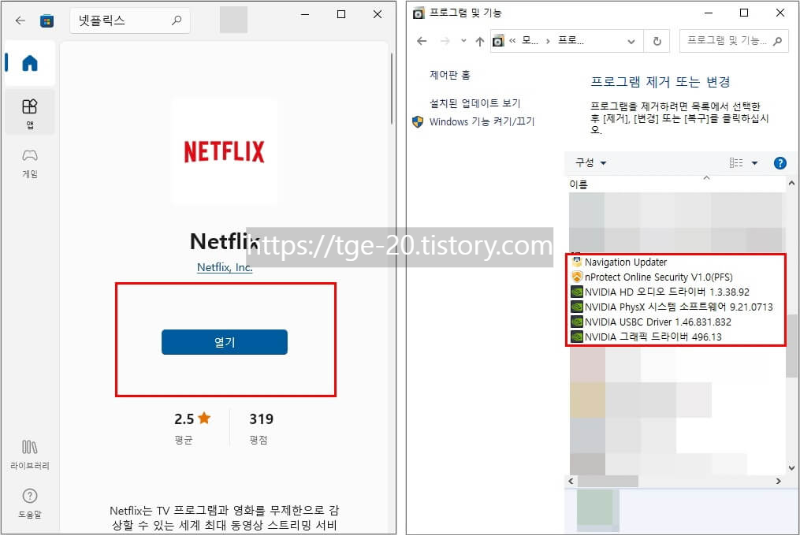Open the gray profile avatar in the Store
The width and height of the screenshot is (800, 535).
click(x=234, y=20)
